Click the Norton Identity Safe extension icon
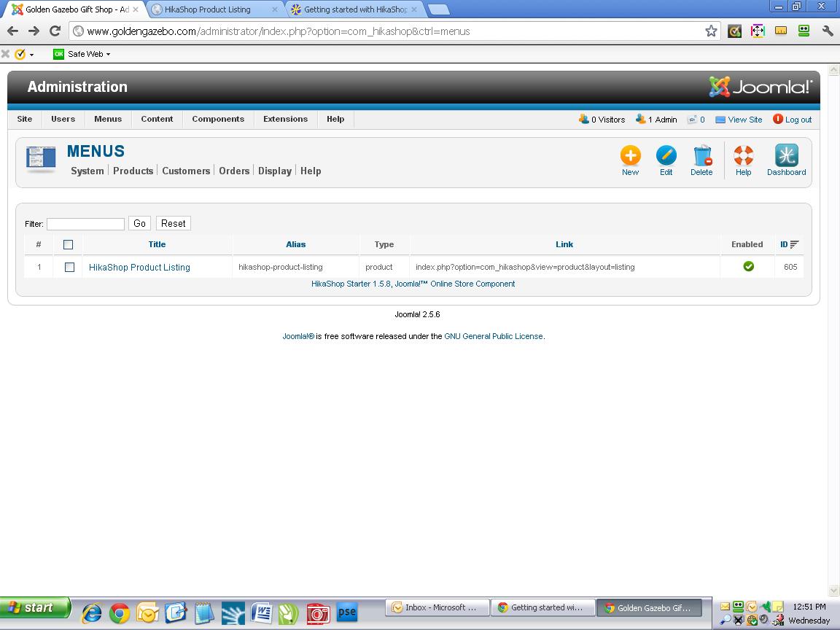Image resolution: width=840 pixels, height=630 pixels. pyautogui.click(x=734, y=31)
